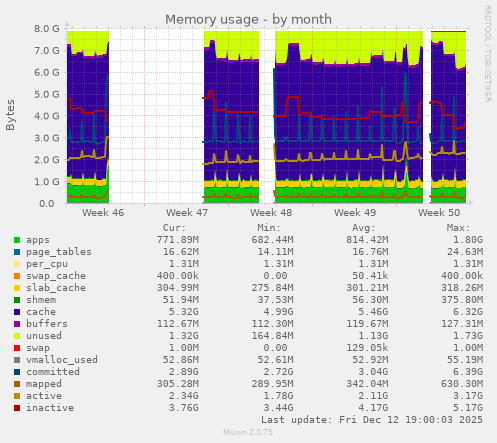Click the mapped legend color swatch
Viewport: 497px width, 443px height.
[x=17, y=384]
